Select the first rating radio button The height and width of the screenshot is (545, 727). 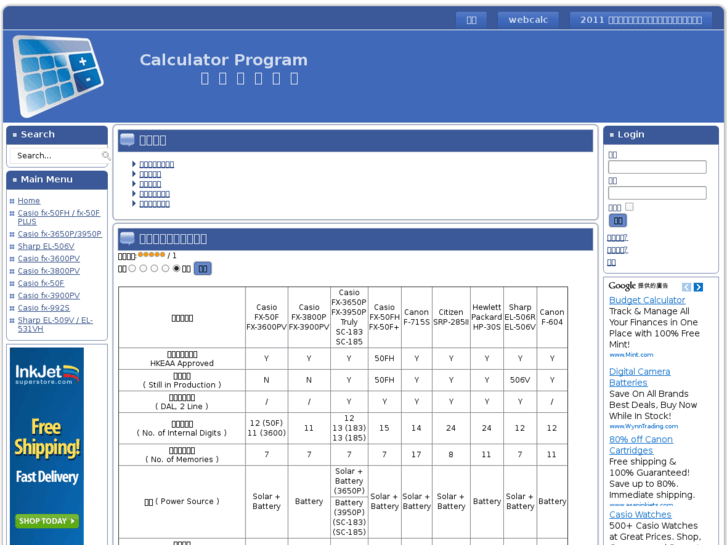tap(132, 269)
